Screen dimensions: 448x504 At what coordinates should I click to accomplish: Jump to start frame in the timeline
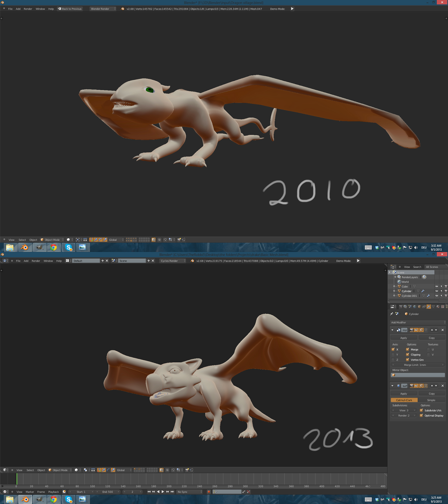[149, 492]
